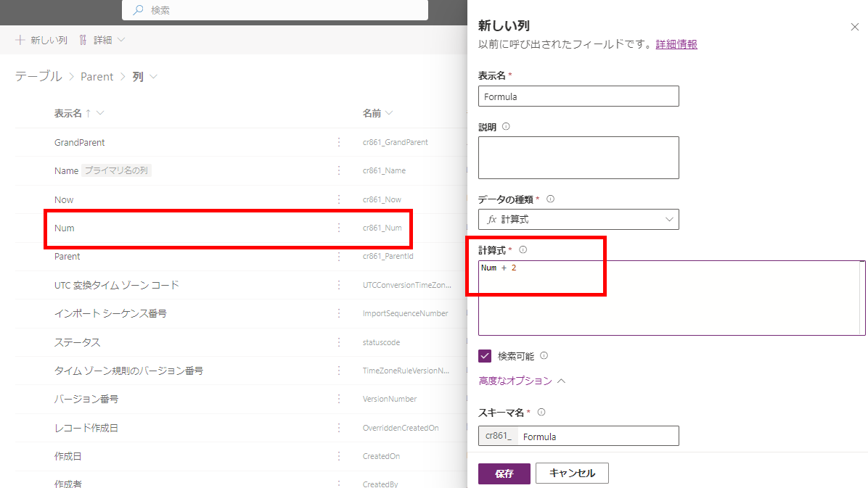Click the search magnifier icon
This screenshot has height=488, width=868.
click(137, 10)
